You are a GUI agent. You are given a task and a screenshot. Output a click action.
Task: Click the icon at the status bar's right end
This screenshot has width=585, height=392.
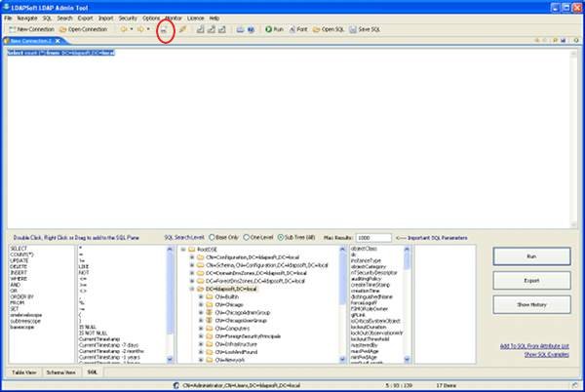pyautogui.click(x=575, y=385)
